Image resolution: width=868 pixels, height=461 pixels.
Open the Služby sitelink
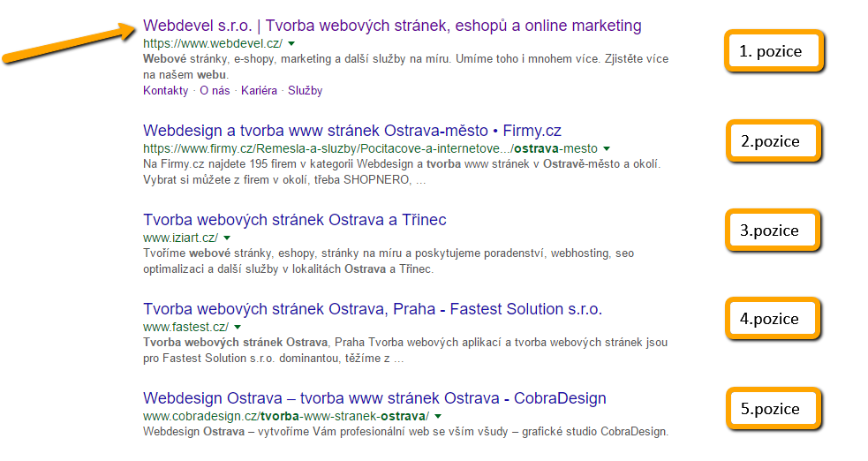point(305,91)
